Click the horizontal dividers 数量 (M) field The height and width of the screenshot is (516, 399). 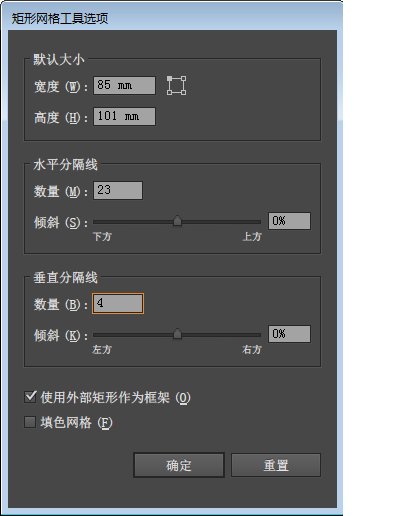tap(118, 191)
